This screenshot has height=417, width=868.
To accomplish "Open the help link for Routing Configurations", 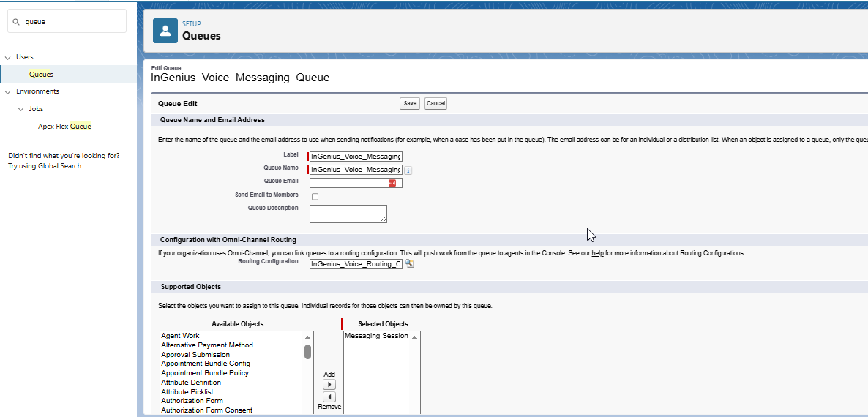I will pos(597,253).
